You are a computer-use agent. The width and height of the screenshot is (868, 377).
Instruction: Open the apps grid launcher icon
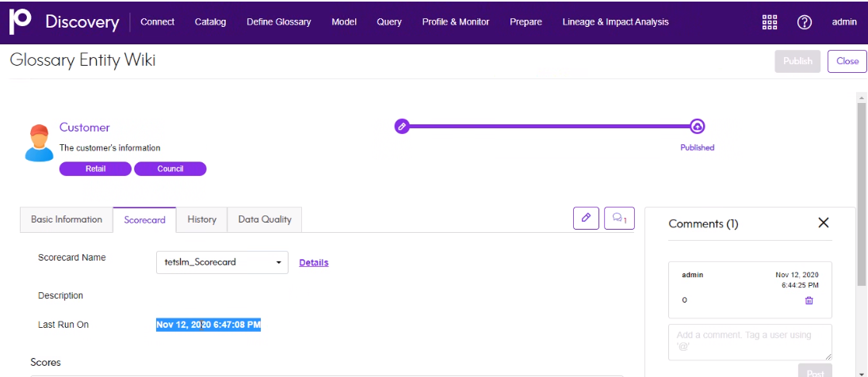click(770, 22)
